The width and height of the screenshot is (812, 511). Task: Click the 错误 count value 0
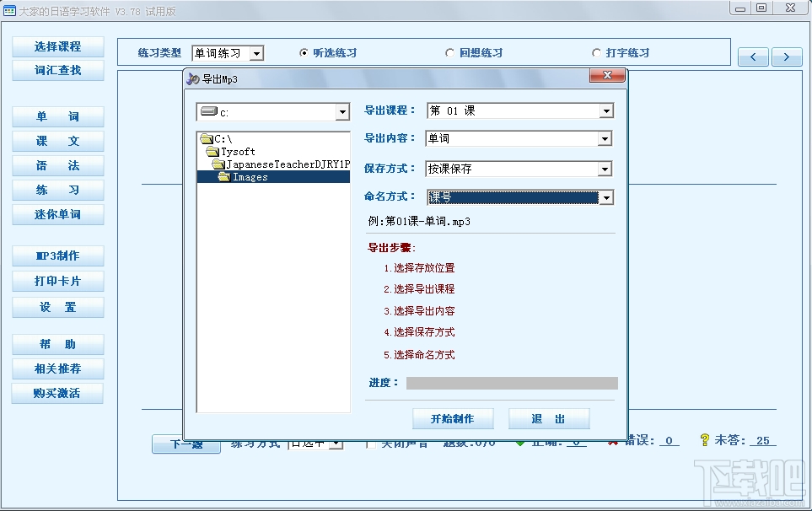669,440
